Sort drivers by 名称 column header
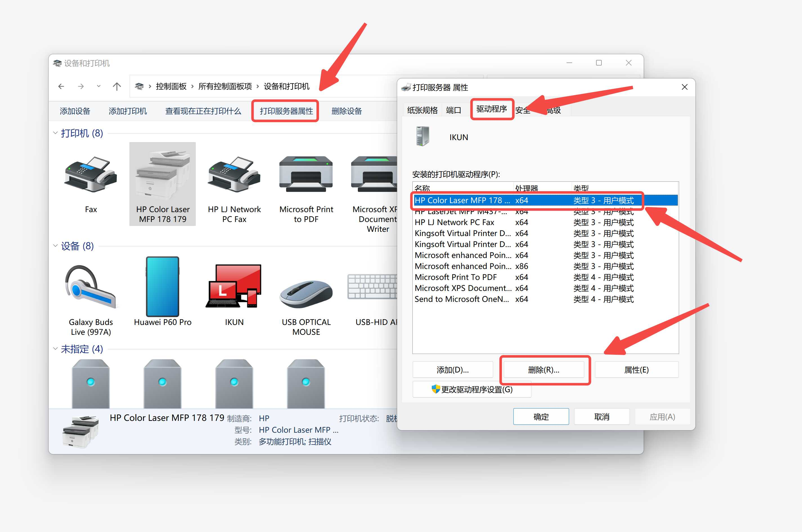 point(463,188)
